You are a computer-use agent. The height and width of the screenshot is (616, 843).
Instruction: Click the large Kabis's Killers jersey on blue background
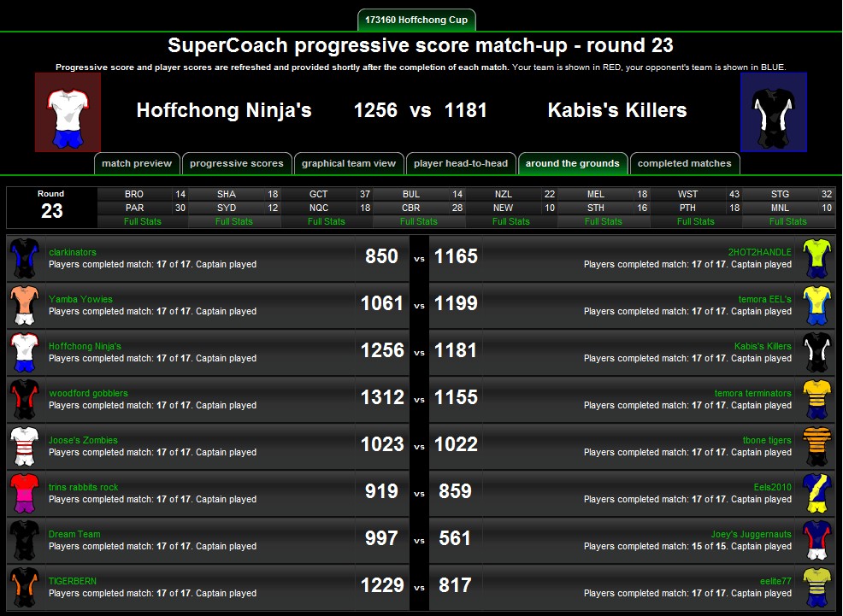774,112
